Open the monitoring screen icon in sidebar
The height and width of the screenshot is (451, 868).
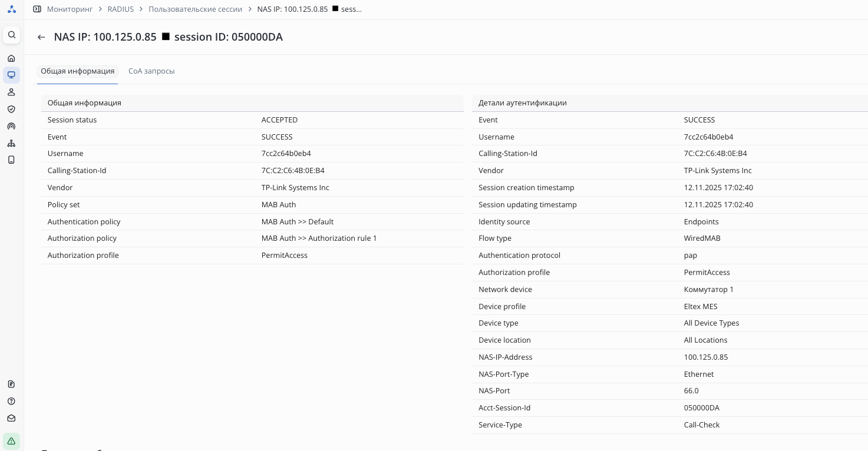tap(11, 75)
